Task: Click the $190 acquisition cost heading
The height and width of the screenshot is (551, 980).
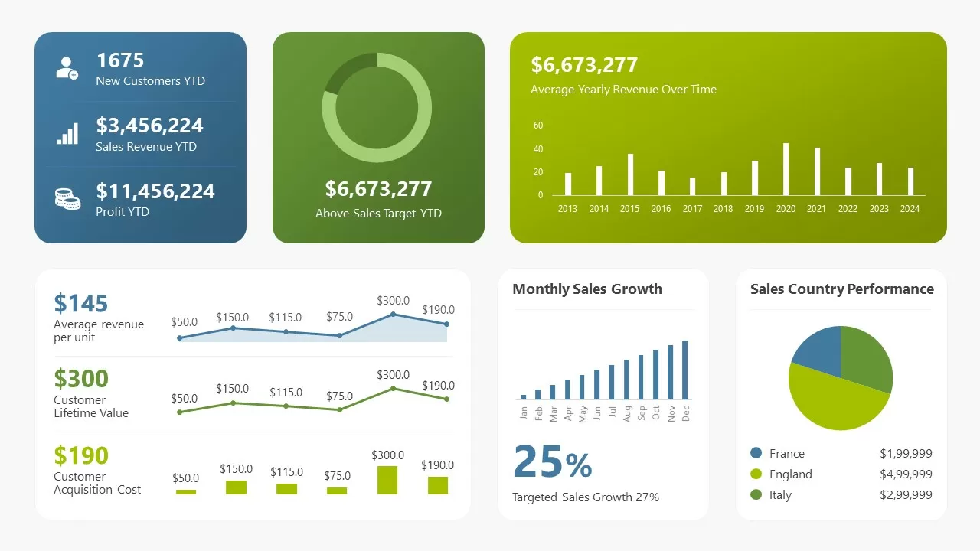Action: click(81, 455)
